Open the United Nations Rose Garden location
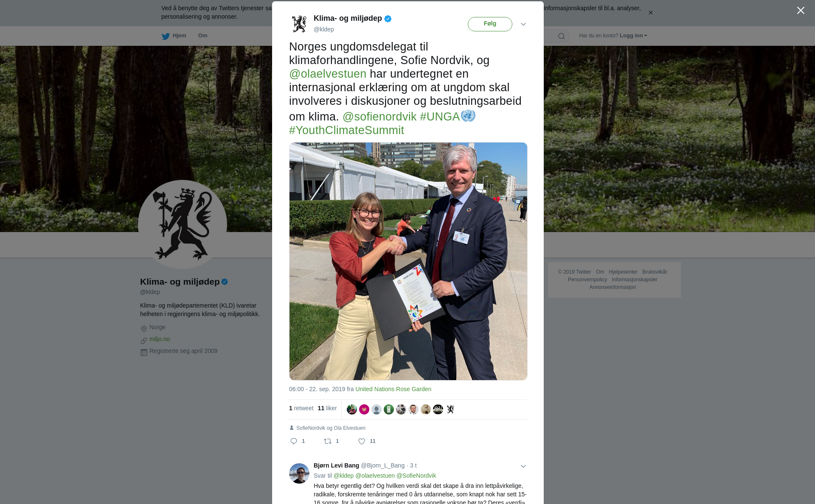The height and width of the screenshot is (504, 815). coord(393,389)
